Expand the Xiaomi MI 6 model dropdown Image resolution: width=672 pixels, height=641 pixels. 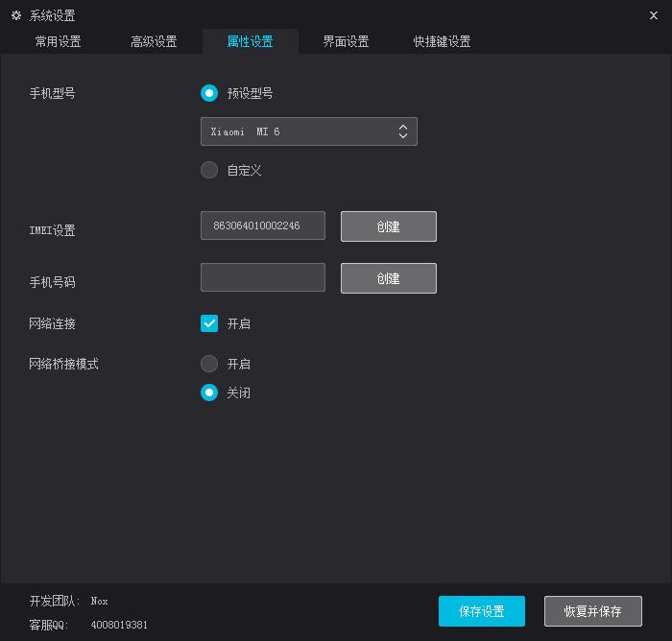pos(308,131)
